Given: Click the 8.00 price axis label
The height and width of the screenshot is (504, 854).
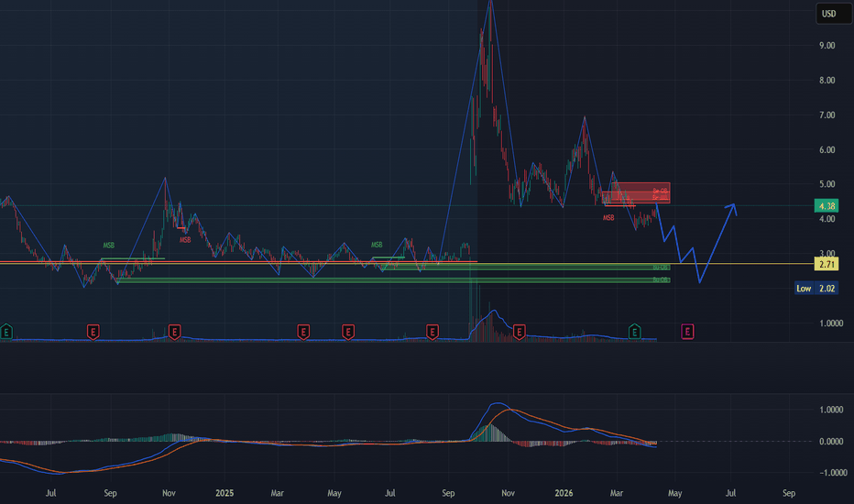Looking at the screenshot, I should (827, 80).
